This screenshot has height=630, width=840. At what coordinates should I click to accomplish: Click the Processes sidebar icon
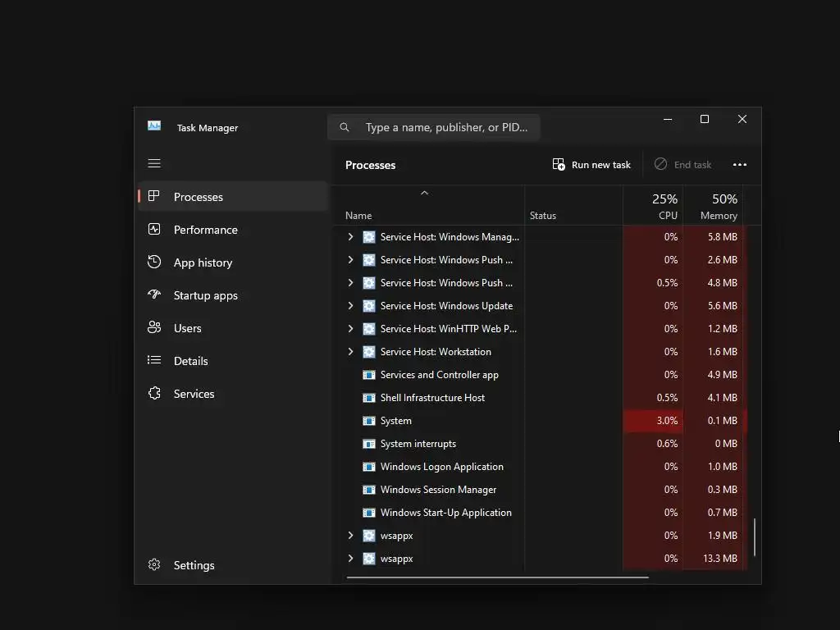click(153, 196)
